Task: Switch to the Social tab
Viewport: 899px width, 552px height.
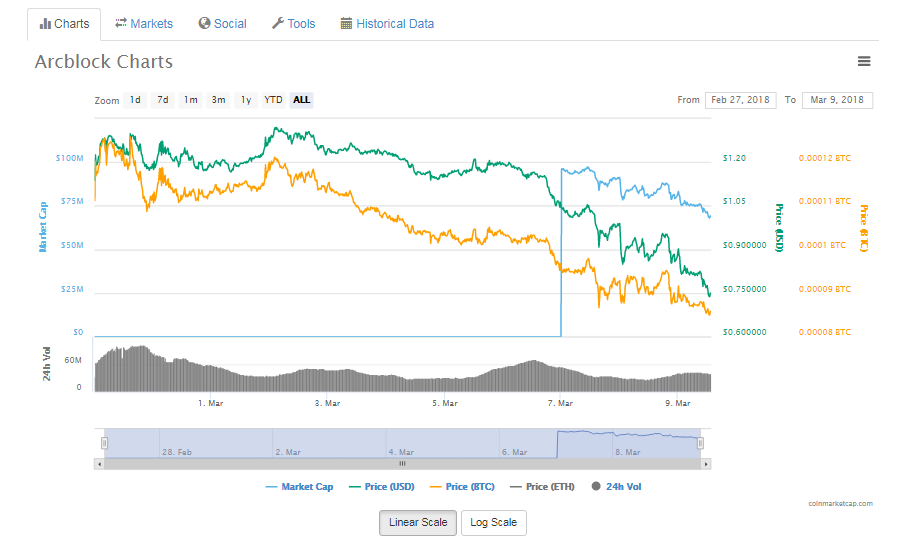Action: coord(222,24)
